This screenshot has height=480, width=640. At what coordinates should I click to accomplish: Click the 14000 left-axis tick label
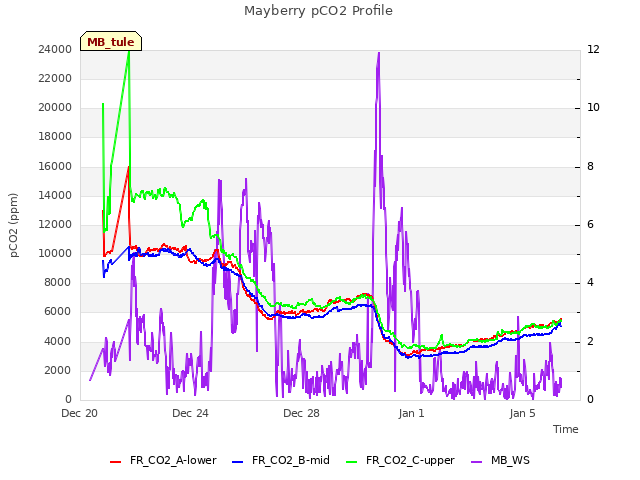(x=55, y=196)
